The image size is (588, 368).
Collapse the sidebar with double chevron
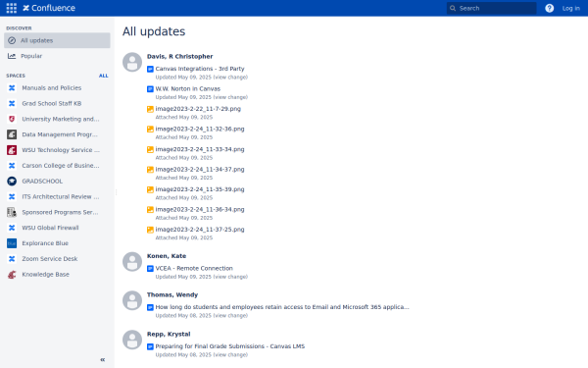(x=102, y=360)
